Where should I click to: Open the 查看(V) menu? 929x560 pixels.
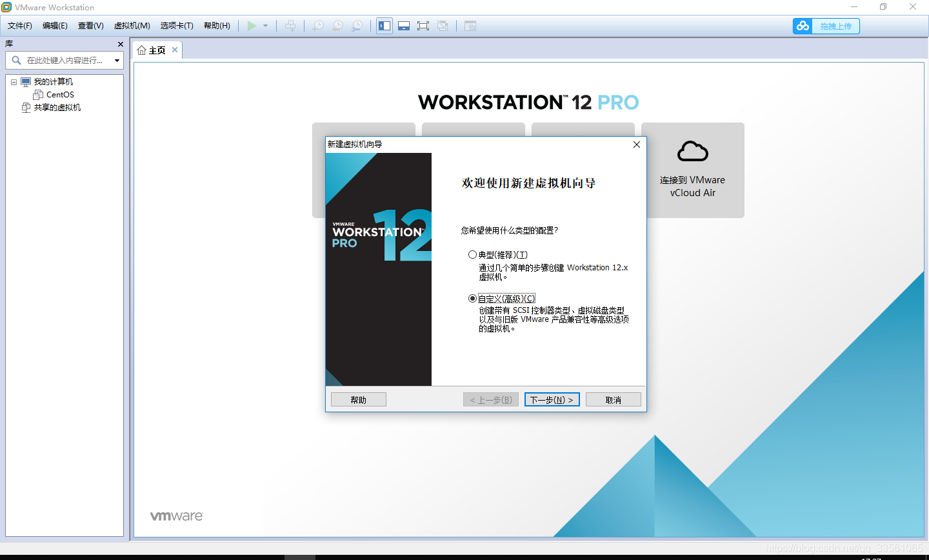click(90, 26)
